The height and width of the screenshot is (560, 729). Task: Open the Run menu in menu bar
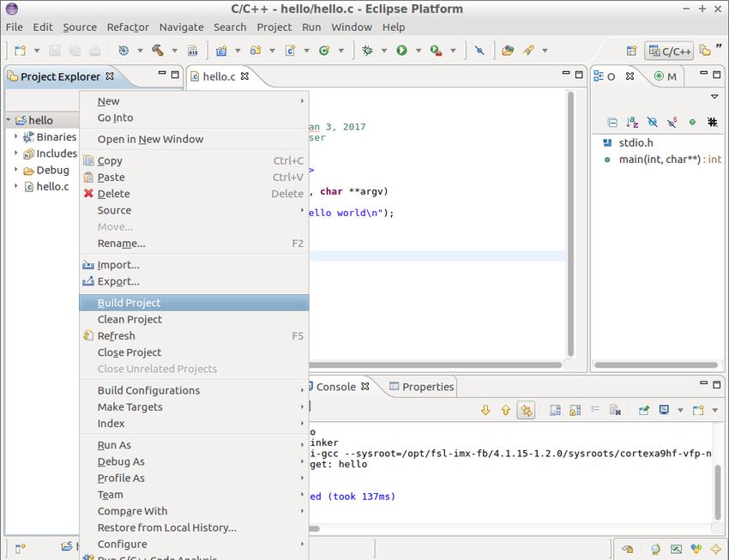311,27
